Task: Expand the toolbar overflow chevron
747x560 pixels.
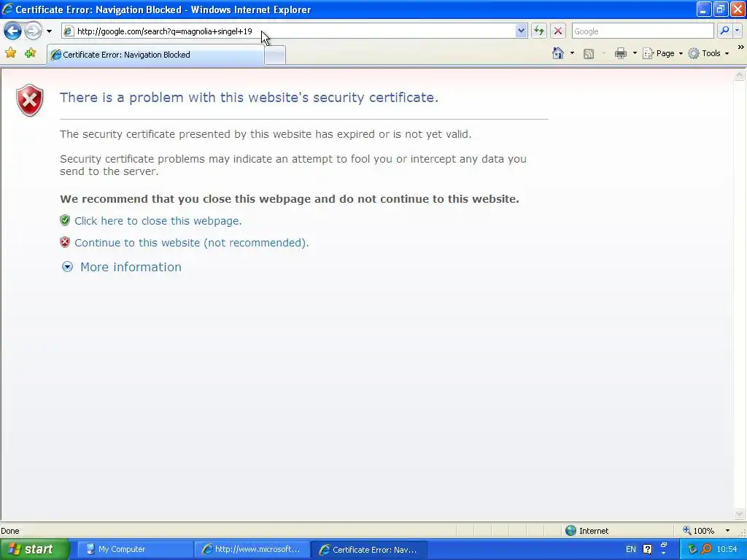Action: point(741,47)
